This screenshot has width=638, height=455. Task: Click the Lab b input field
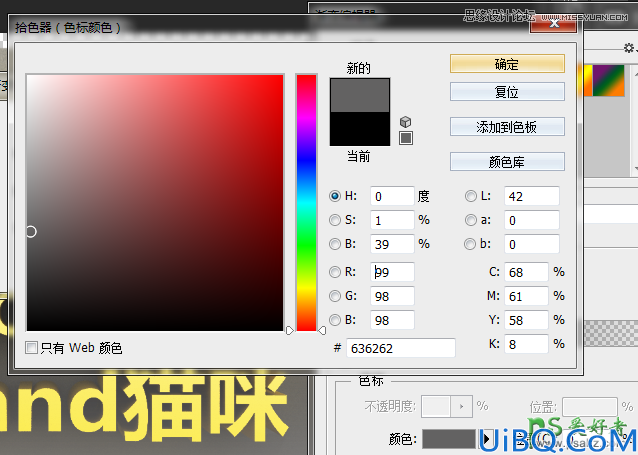pos(532,244)
